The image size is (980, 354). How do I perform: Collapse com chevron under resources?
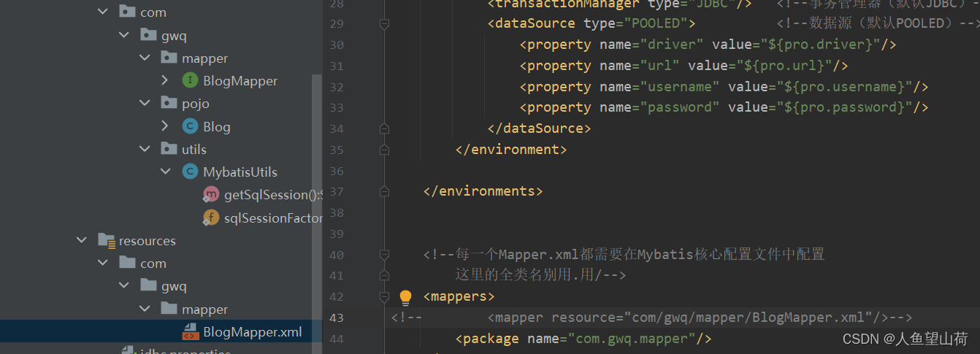tap(103, 263)
